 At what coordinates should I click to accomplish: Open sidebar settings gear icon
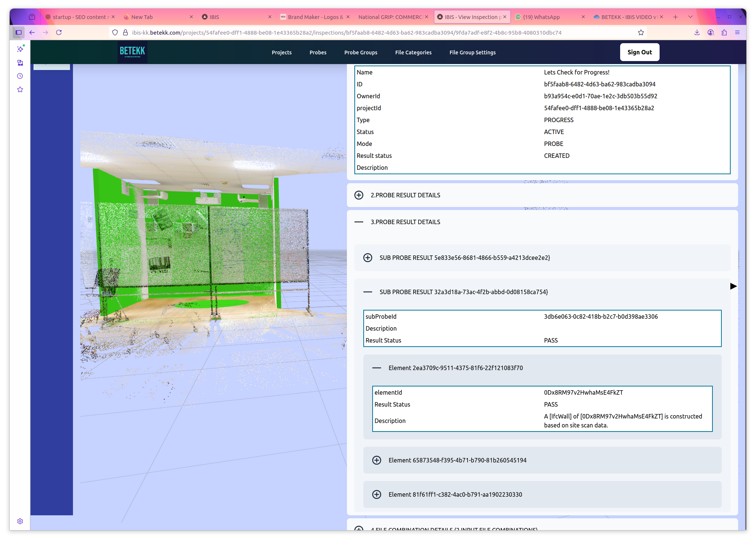click(20, 521)
